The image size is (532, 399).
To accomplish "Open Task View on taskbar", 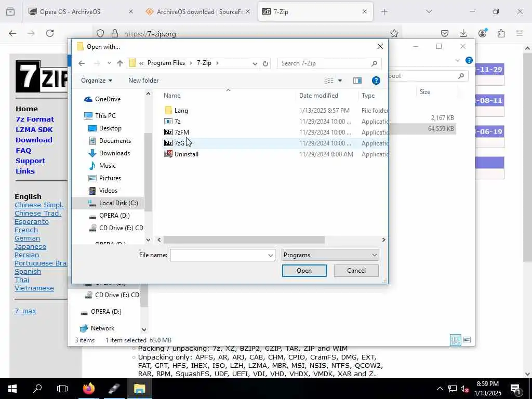I will (62, 389).
